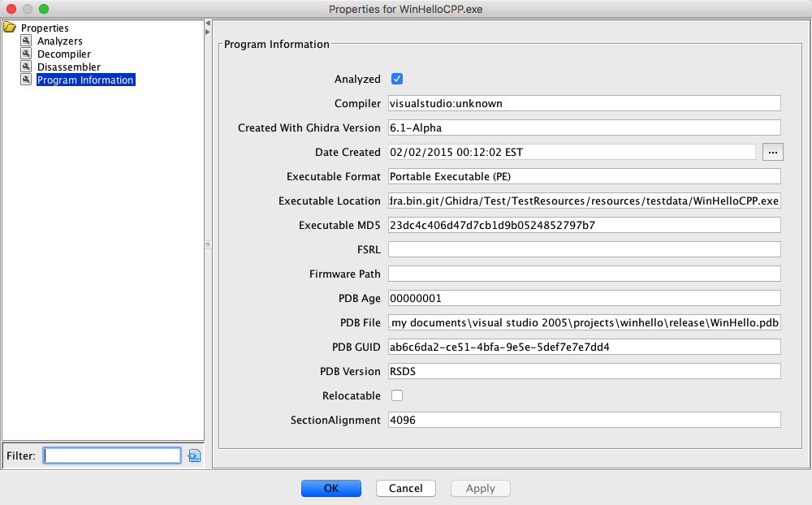Enable the Relocatable checkbox
Image resolution: width=812 pixels, height=505 pixels.
coord(397,395)
